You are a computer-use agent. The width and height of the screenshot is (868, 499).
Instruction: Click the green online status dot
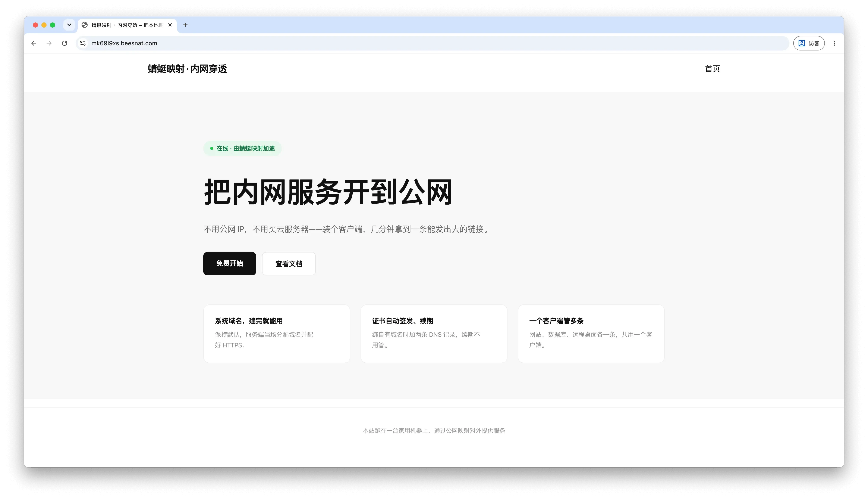[x=211, y=148]
